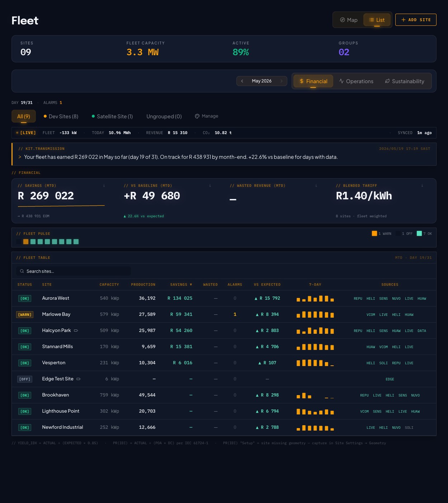Filter by Satellite Site (1) group
This screenshot has width=448, height=503.
pyautogui.click(x=112, y=117)
